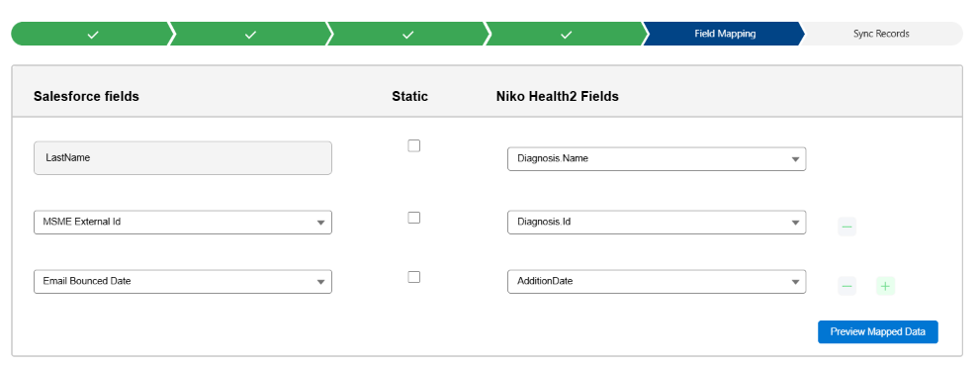This screenshot has width=980, height=366.
Task: Go to the Sync Records step
Action: (x=881, y=34)
